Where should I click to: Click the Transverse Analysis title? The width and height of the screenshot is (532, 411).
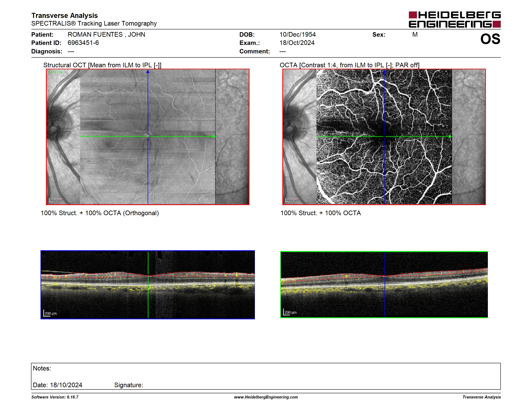click(x=64, y=16)
